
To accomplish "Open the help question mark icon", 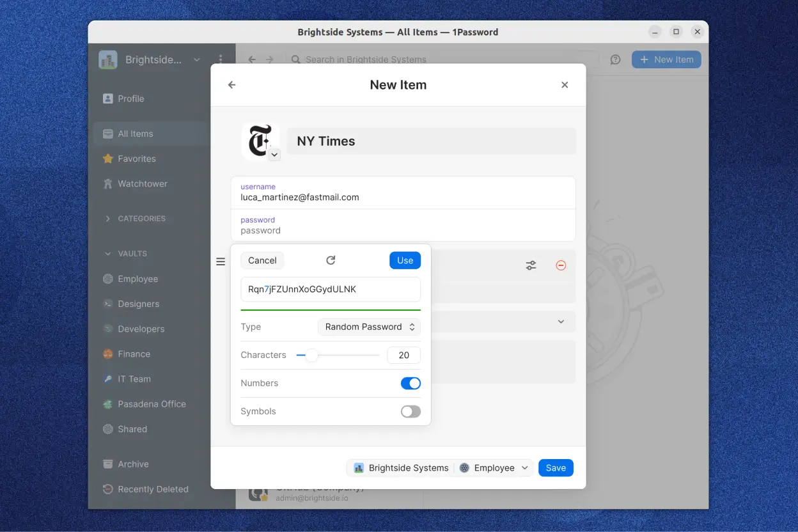I will 615,59.
